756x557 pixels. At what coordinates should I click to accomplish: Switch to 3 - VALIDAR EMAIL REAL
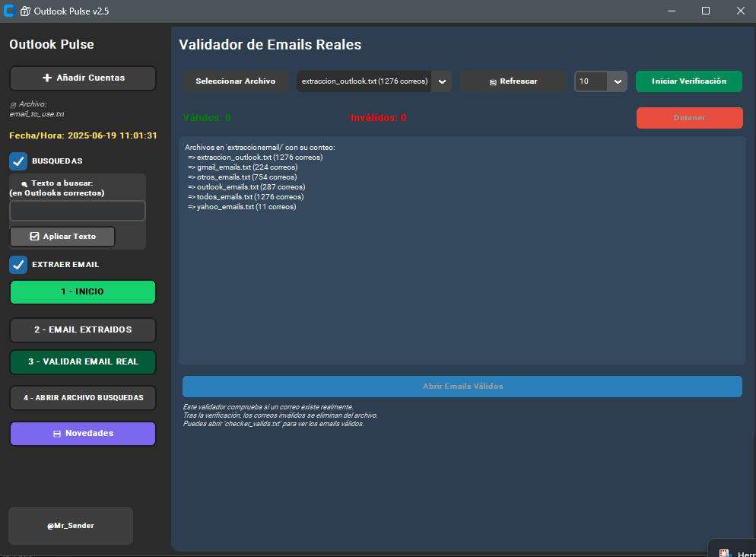point(82,362)
